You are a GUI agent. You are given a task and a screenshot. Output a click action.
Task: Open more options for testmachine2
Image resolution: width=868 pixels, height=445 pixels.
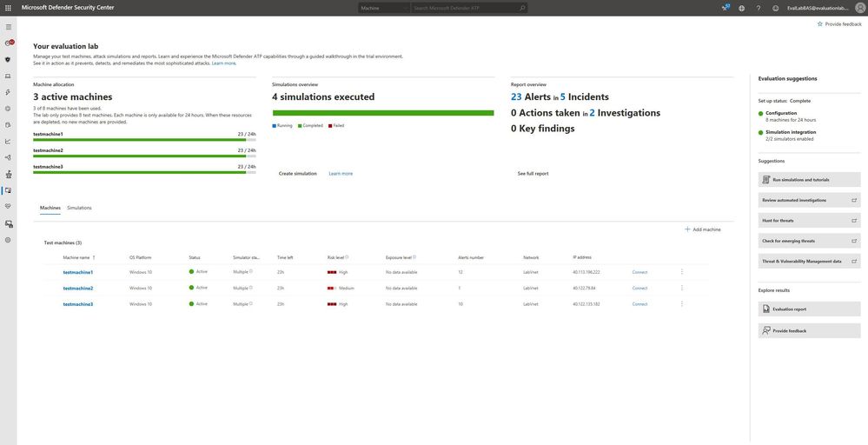pyautogui.click(x=681, y=288)
